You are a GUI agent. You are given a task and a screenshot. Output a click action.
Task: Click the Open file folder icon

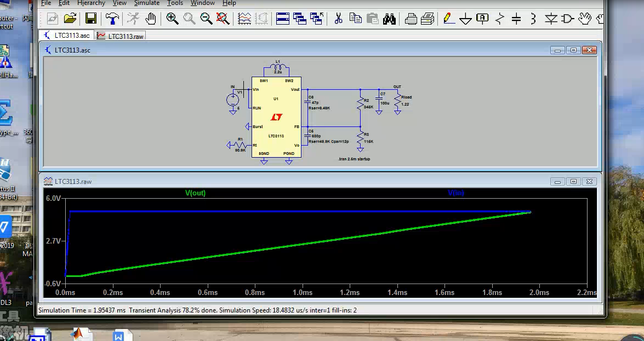[x=70, y=19]
